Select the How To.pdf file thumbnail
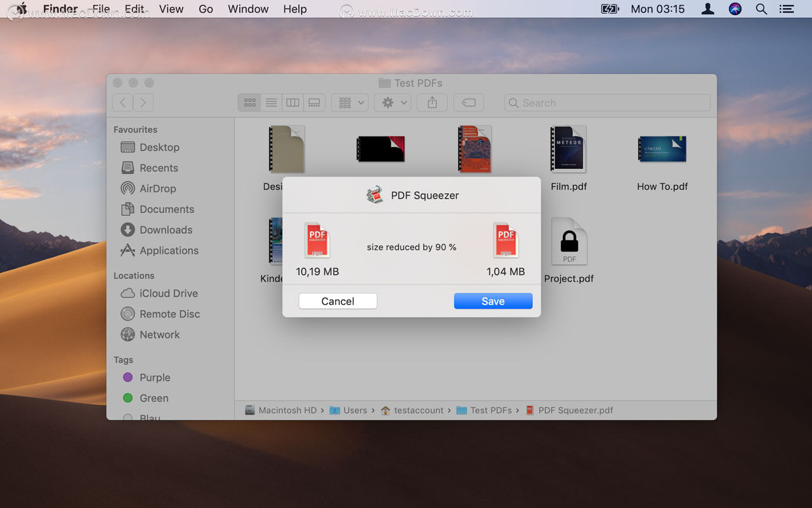 pos(662,149)
